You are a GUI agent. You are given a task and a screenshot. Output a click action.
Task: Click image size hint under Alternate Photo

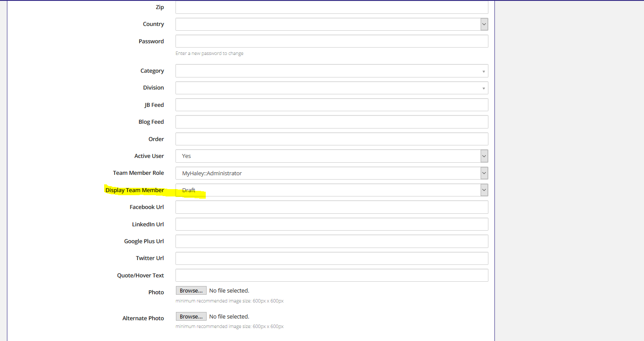click(x=230, y=327)
